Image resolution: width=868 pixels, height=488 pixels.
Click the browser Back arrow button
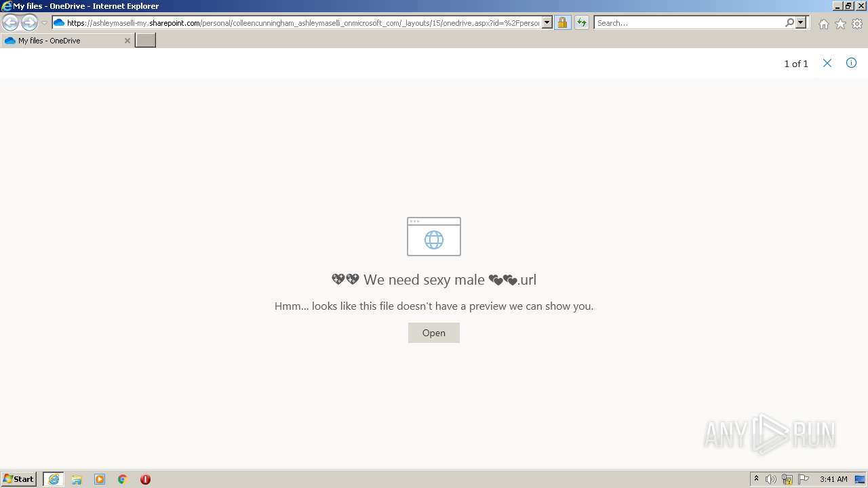click(x=10, y=23)
